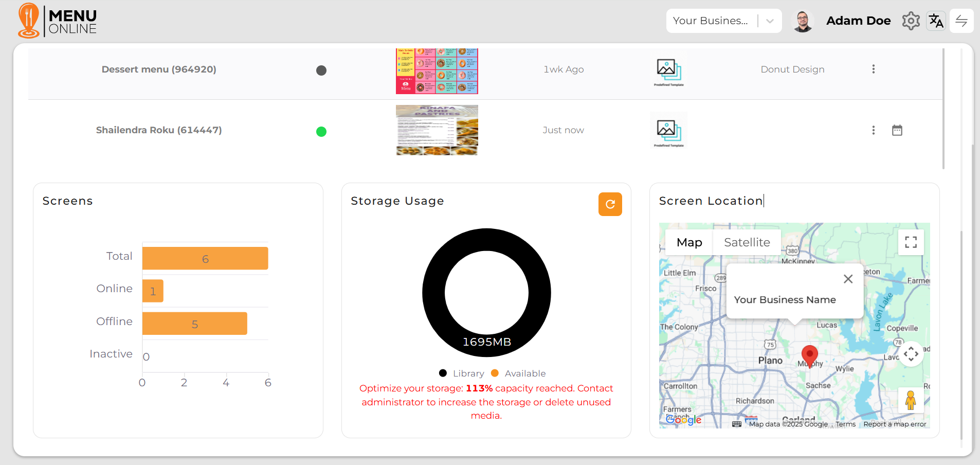Select the Map view tab
The width and height of the screenshot is (980, 465).
[689, 242]
